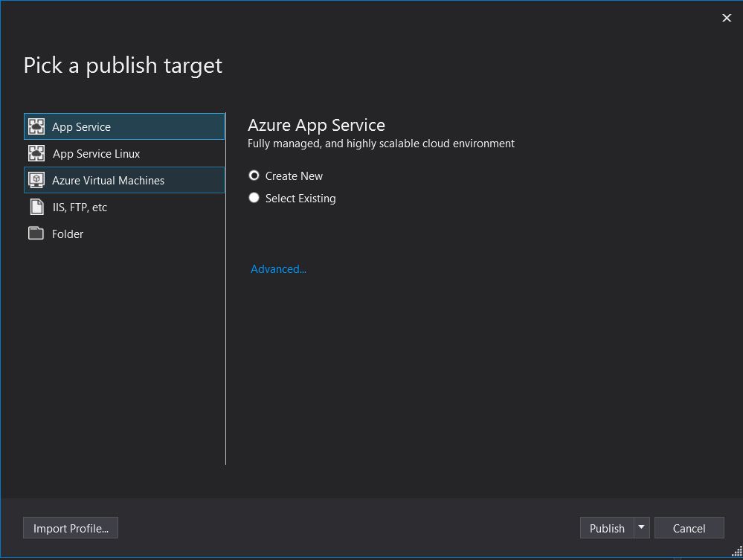Viewport: 743px width, 560px height.
Task: Click the resize grip at dialog corner
Action: (737, 551)
